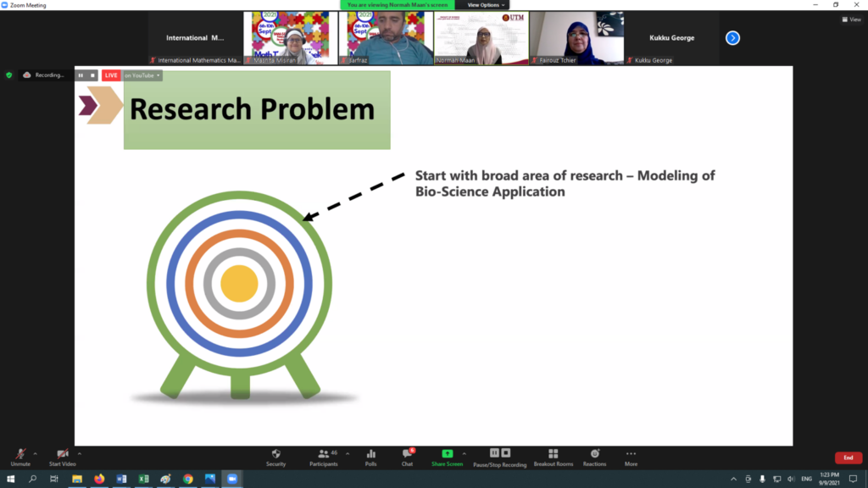
Task: Open the Chat panel
Action: click(x=408, y=457)
